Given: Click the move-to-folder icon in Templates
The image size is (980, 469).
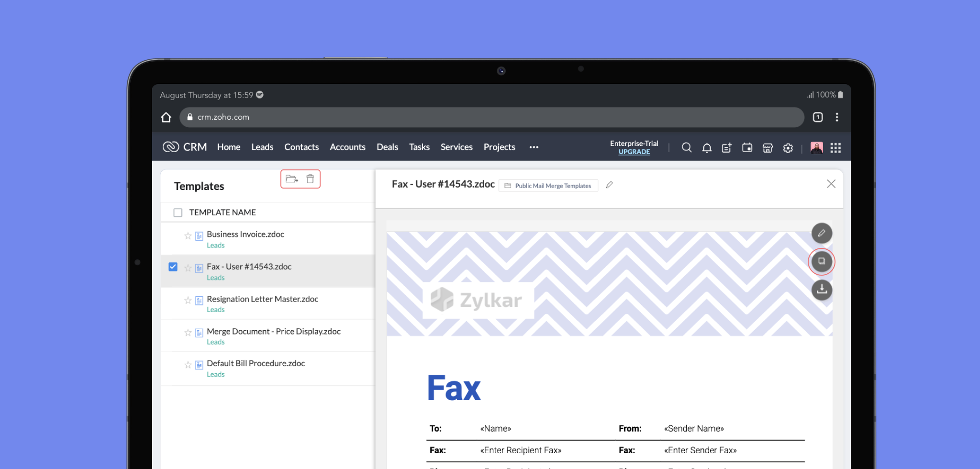Looking at the screenshot, I should [x=291, y=179].
